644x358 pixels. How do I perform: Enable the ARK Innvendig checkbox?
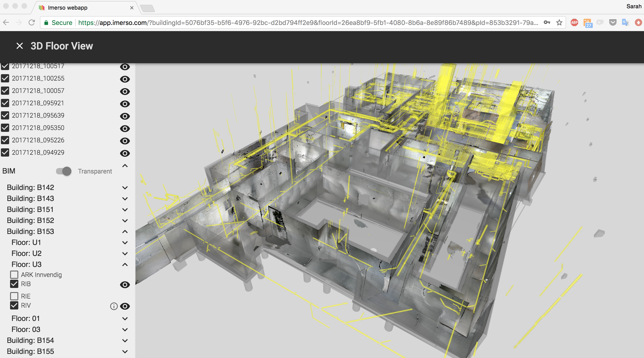coord(14,274)
